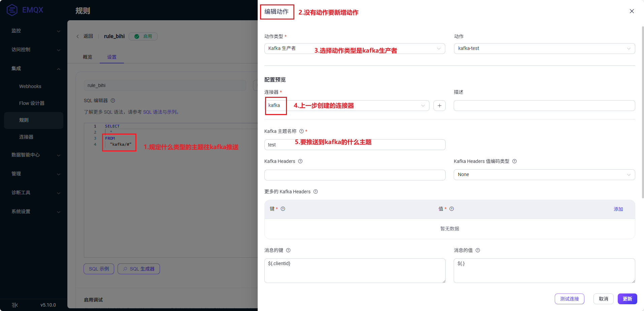Click the 测试连接 button
Viewport: 644px width, 311px height.
569,299
